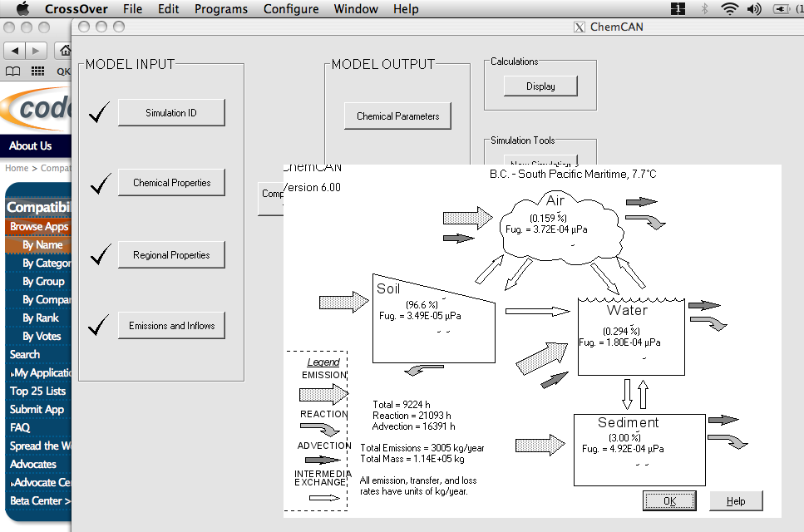Click the Bluetooth icon in menu bar

704,9
